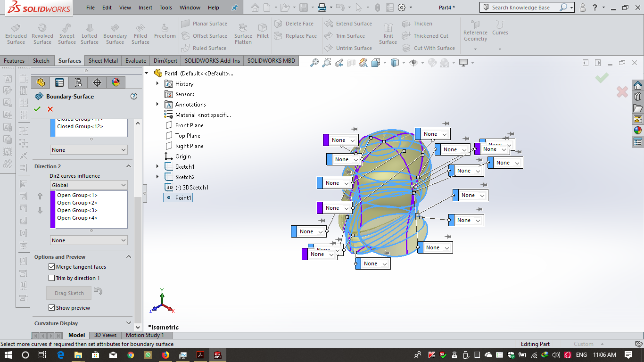The width and height of the screenshot is (644, 362).
Task: Open Firefox from taskbar
Action: coord(165,354)
